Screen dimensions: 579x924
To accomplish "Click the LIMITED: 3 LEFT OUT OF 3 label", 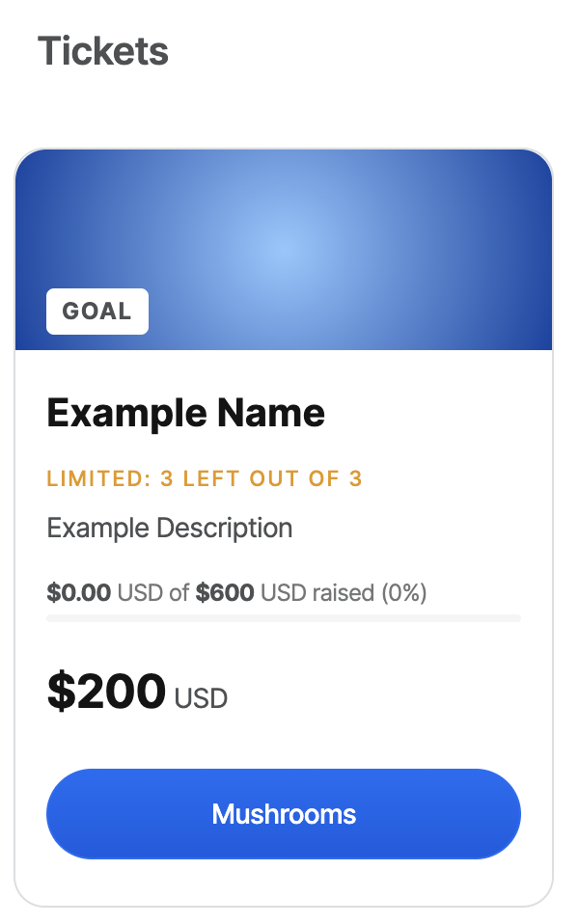I will tap(205, 478).
